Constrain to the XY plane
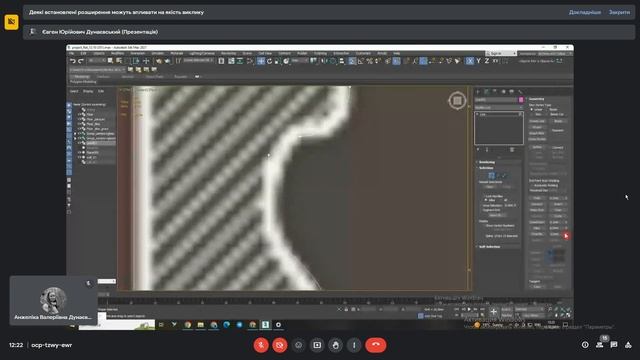640x360 pixels. pyautogui.click(x=495, y=61)
